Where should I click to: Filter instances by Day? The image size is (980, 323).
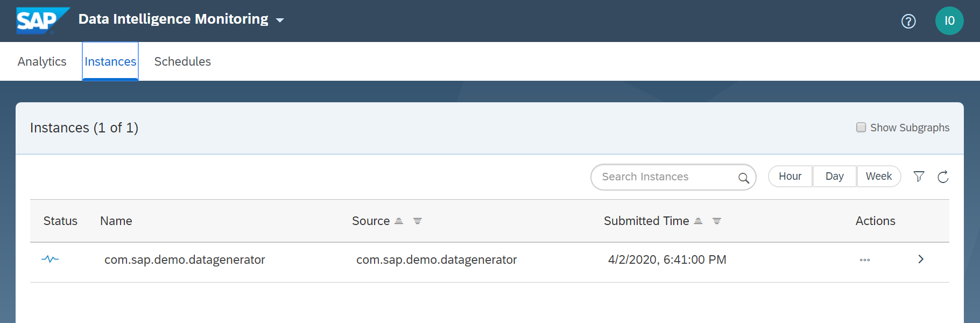834,176
